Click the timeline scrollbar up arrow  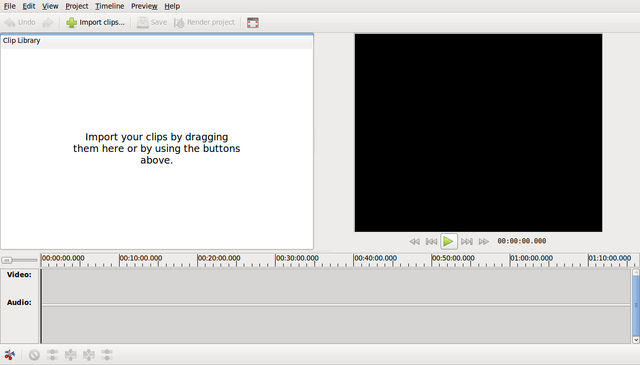[636, 272]
